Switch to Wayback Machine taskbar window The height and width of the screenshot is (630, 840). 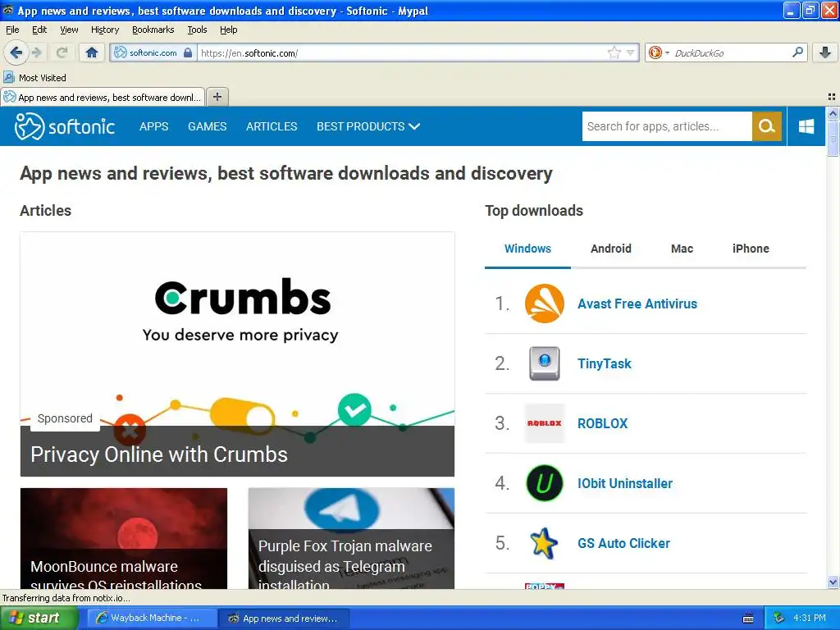[x=152, y=618]
